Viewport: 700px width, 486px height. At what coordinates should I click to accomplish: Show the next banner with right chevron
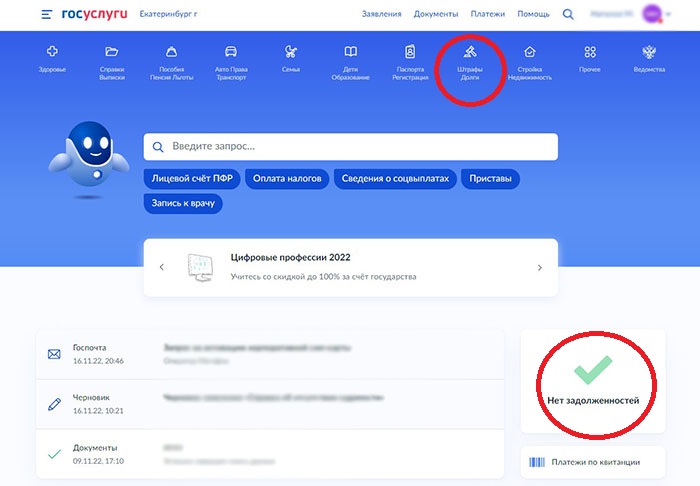click(540, 268)
